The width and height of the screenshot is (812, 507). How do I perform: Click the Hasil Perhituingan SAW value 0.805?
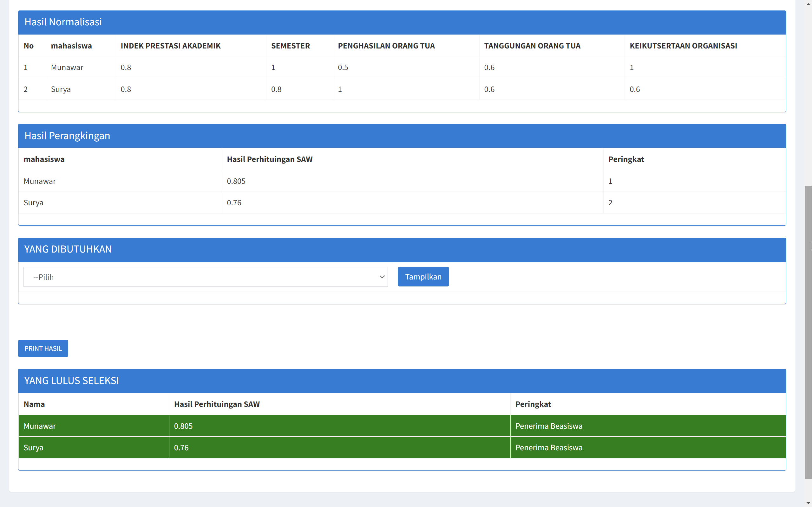(x=236, y=181)
